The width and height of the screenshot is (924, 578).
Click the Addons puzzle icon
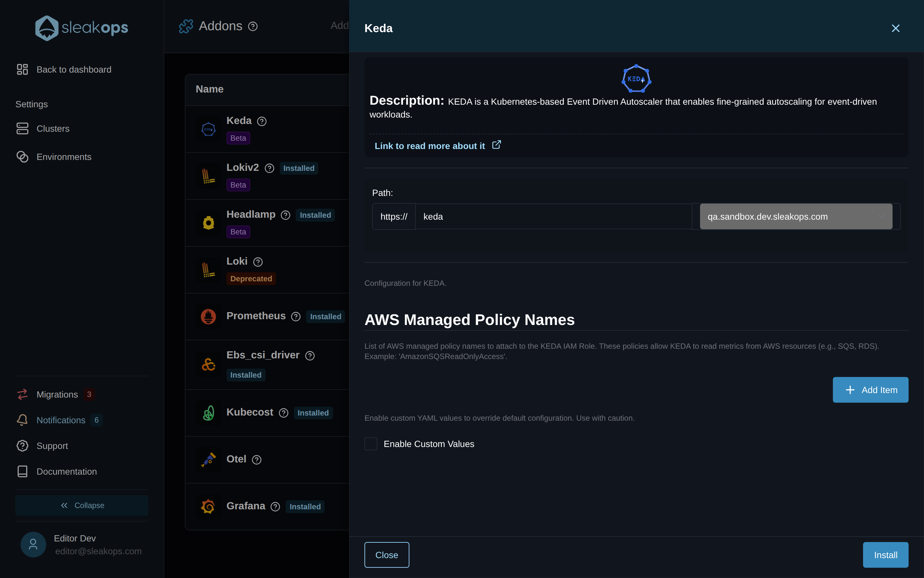click(186, 26)
